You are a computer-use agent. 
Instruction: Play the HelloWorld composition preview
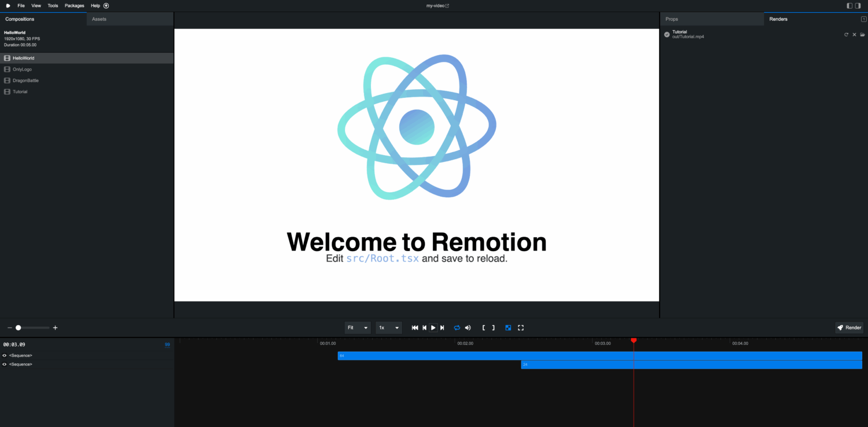pos(433,327)
